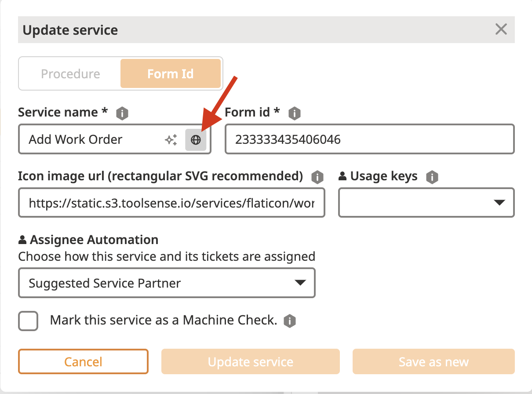
Task: Click the Mark this service as Machine Check label
Action: point(164,320)
